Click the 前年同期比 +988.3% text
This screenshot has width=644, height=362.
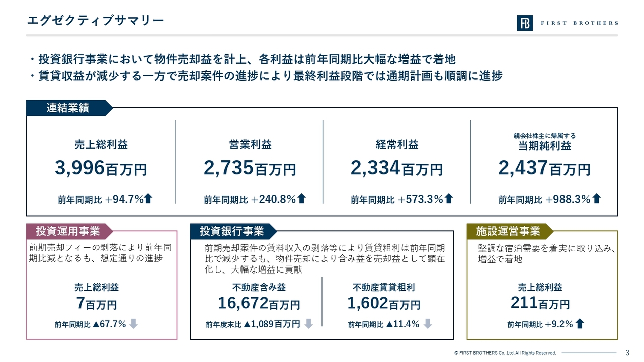coord(544,199)
